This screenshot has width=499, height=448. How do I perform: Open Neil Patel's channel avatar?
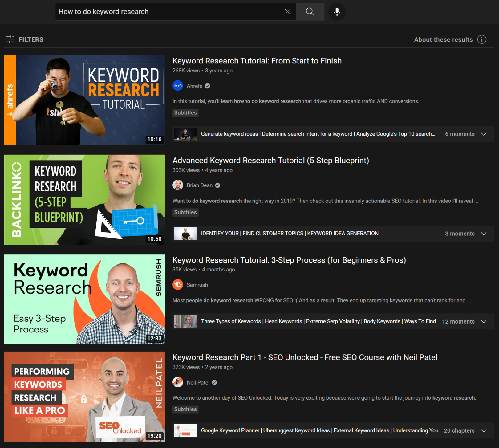[178, 382]
